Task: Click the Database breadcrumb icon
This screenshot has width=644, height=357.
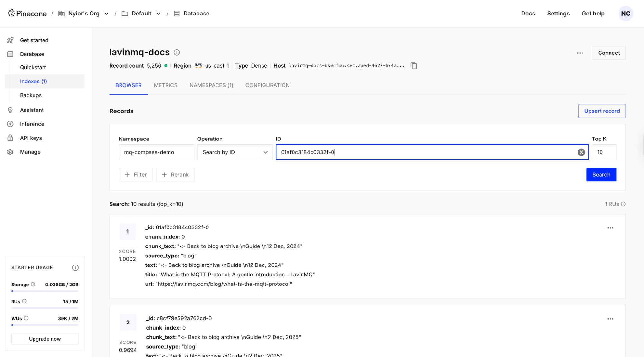Action: click(177, 14)
